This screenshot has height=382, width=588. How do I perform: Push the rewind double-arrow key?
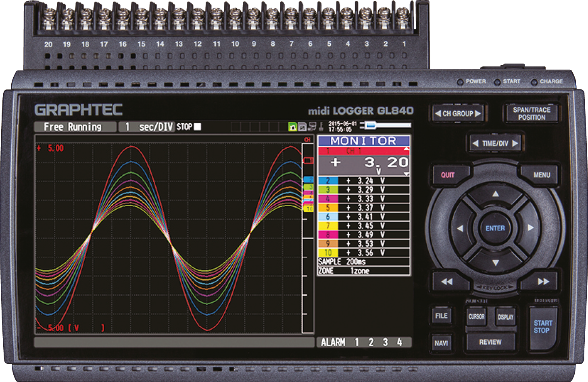click(x=447, y=282)
